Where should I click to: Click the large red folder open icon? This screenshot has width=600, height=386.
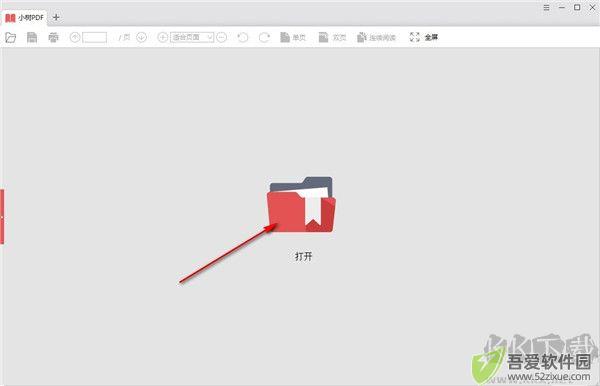point(301,204)
